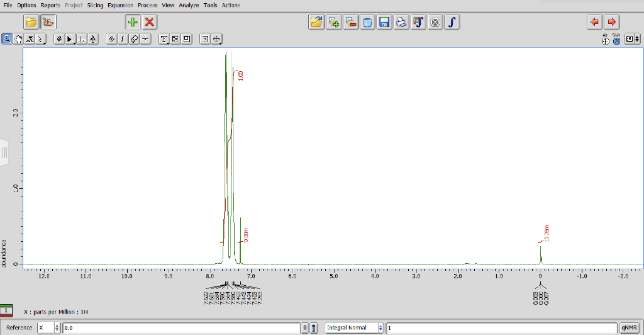Viewport: 644px width, 335px height.
Task: Click the left side panel grip handle
Action: coord(4,152)
